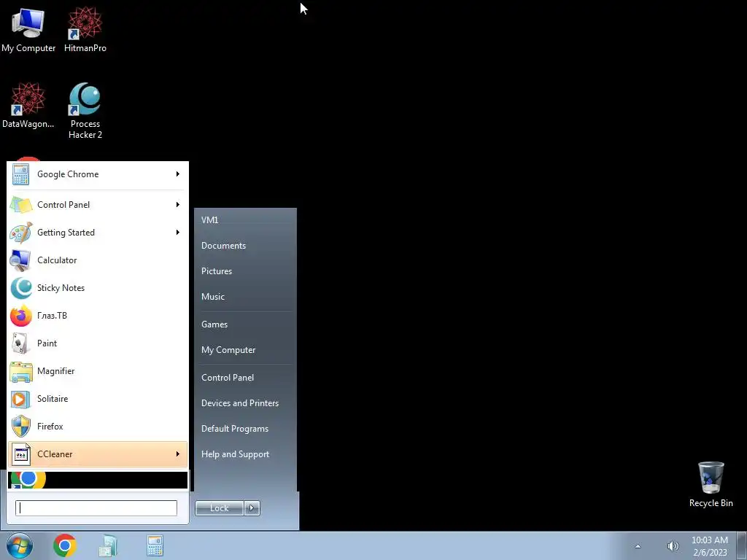Screen dimensions: 747x560
Task: Click the icon beside Calculator in Start menu
Action: pos(20,260)
